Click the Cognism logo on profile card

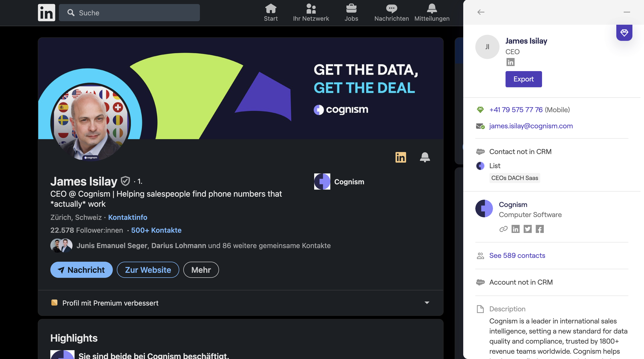[x=322, y=182]
